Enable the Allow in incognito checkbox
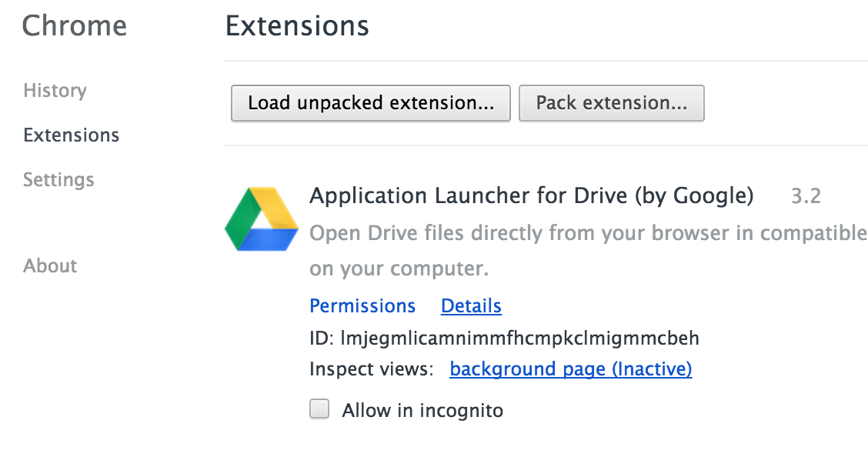868x457 pixels. coord(319,409)
